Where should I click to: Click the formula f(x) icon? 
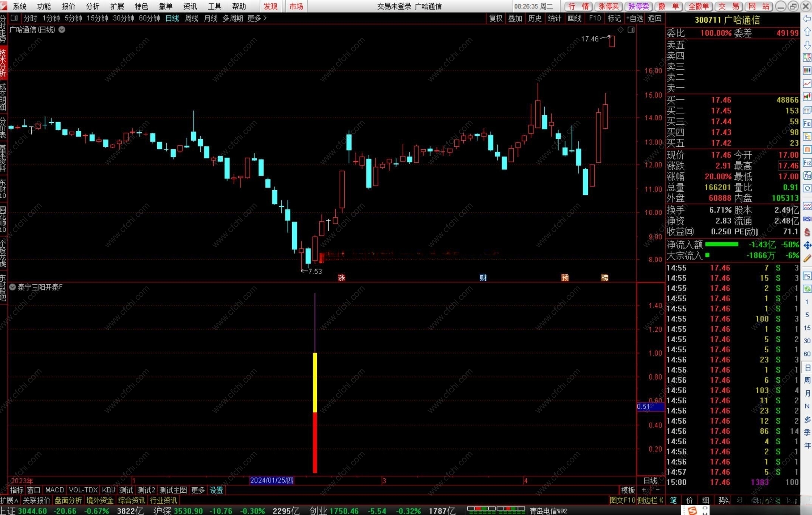807,175
